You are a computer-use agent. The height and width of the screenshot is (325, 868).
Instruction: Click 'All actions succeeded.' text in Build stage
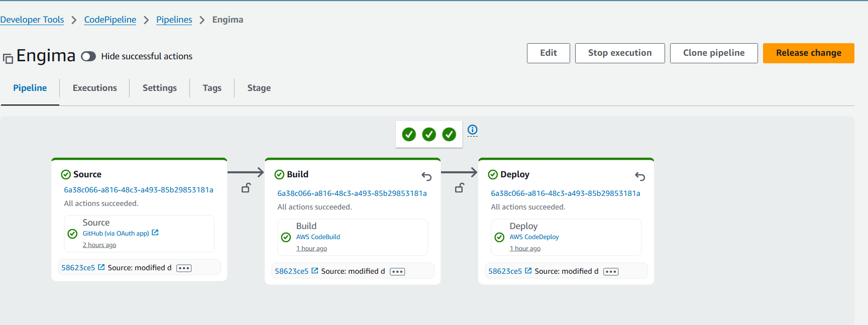(x=314, y=207)
